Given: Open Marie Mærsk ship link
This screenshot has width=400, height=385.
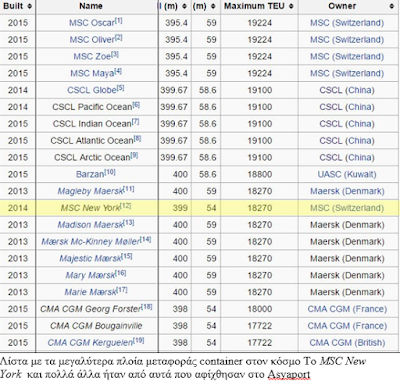Looking at the screenshot, I should [x=90, y=292].
